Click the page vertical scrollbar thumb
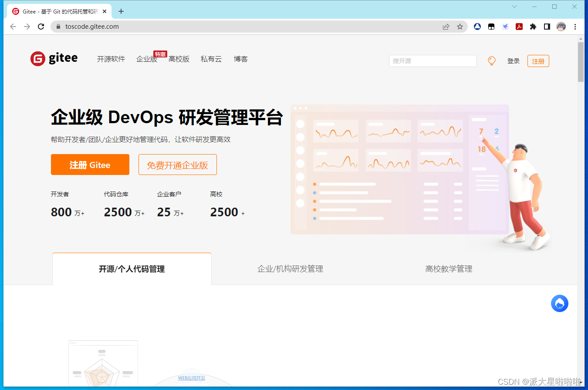This screenshot has width=588, height=390. pyautogui.click(x=581, y=62)
